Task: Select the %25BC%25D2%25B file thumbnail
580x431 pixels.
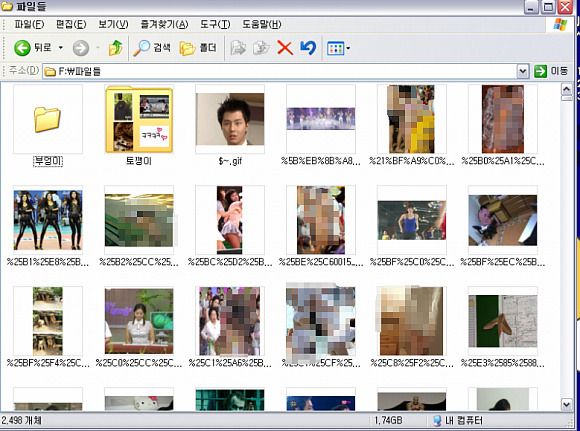Action: point(230,220)
